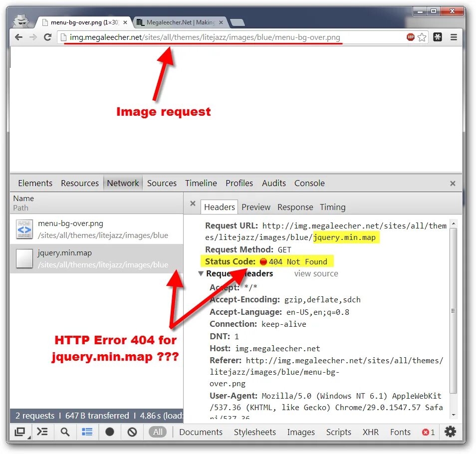Reload the current page

coord(48,37)
